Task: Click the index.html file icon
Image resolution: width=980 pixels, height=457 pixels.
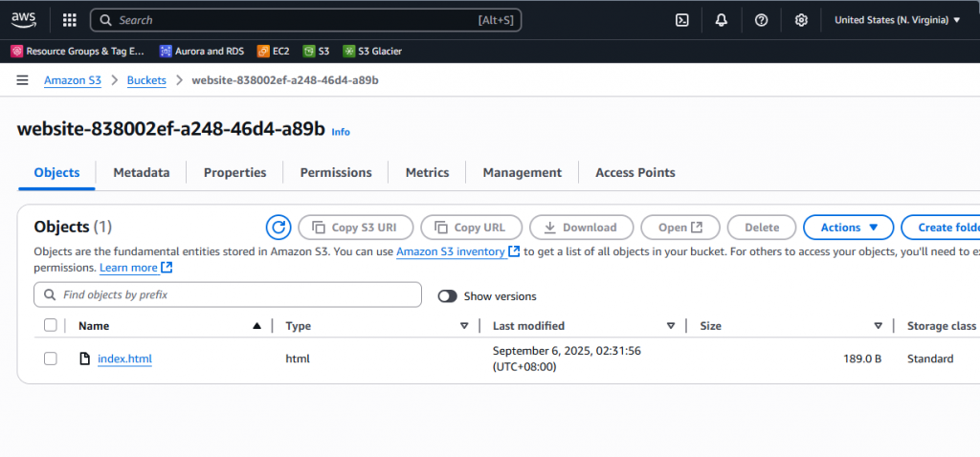Action: click(x=84, y=359)
